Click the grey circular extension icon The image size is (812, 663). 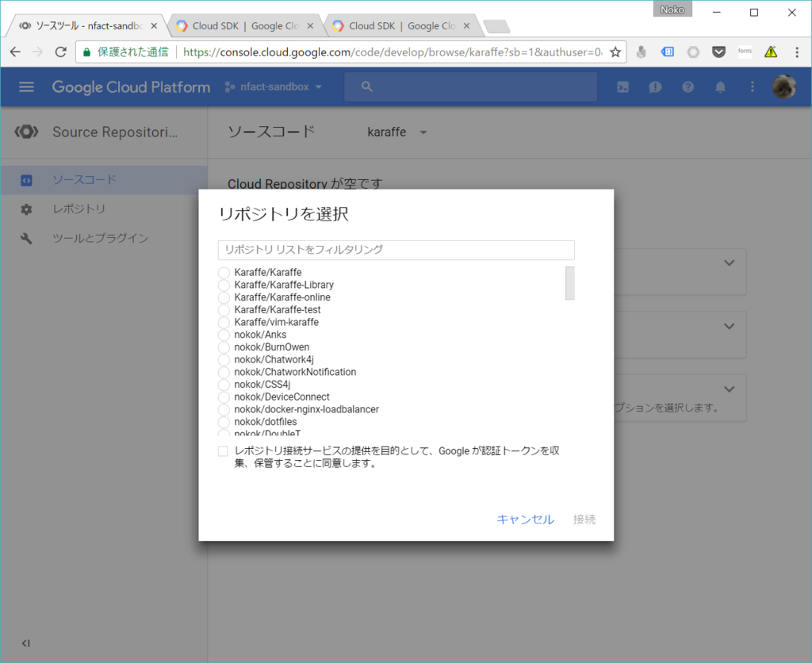(x=693, y=52)
